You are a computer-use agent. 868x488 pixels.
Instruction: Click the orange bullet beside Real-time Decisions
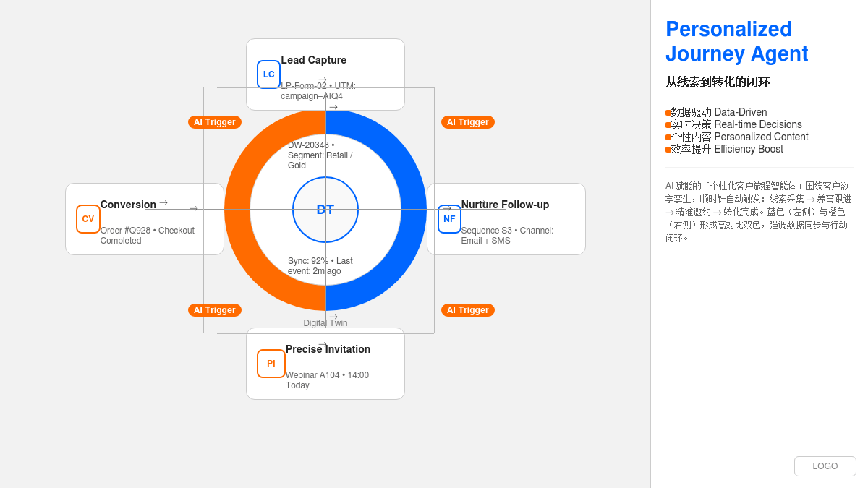pyautogui.click(x=668, y=125)
